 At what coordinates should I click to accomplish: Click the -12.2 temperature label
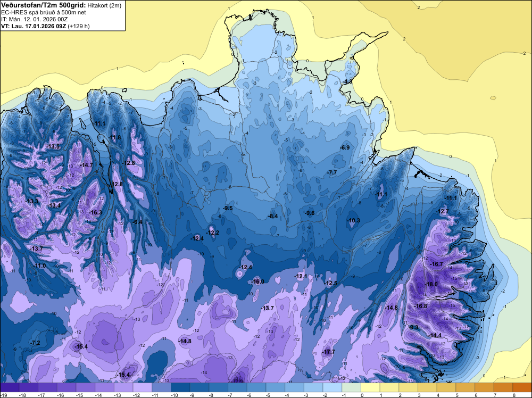click(212, 233)
